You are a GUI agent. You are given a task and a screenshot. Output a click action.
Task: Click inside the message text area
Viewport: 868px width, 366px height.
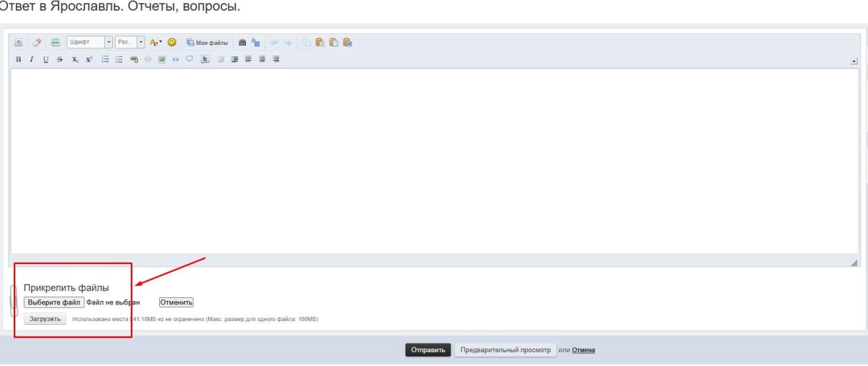coord(434,159)
